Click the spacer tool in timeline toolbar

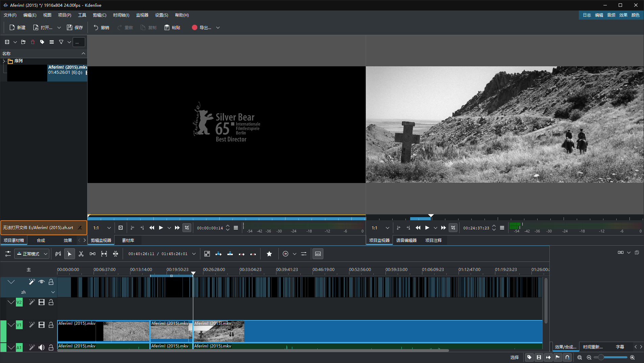(x=93, y=254)
